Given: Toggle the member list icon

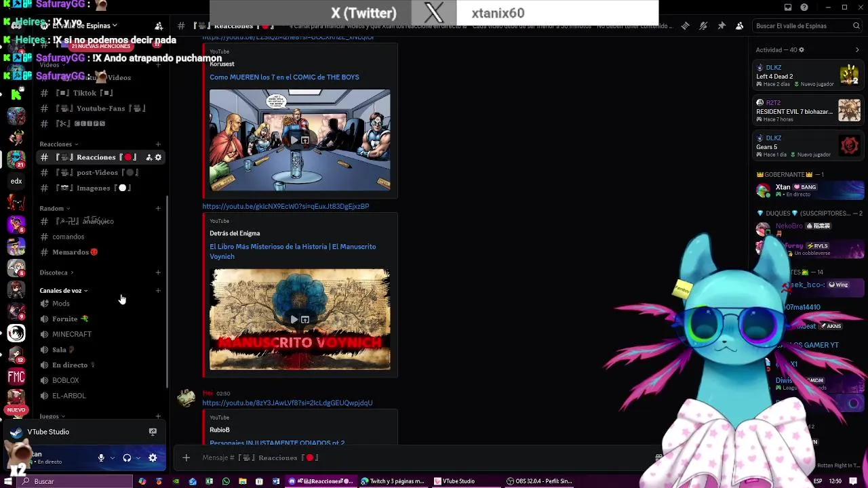Looking at the screenshot, I should (740, 26).
